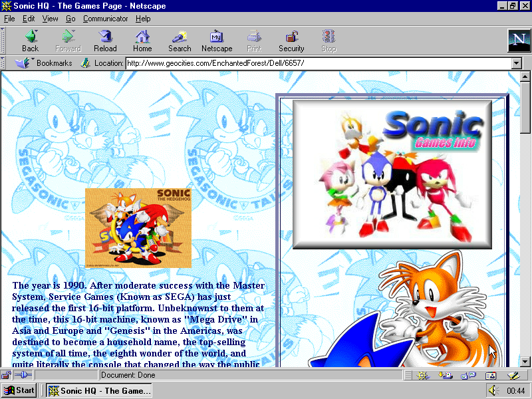Image resolution: width=532 pixels, height=399 pixels.
Task: Open the Search toolbar button
Action: point(180,41)
